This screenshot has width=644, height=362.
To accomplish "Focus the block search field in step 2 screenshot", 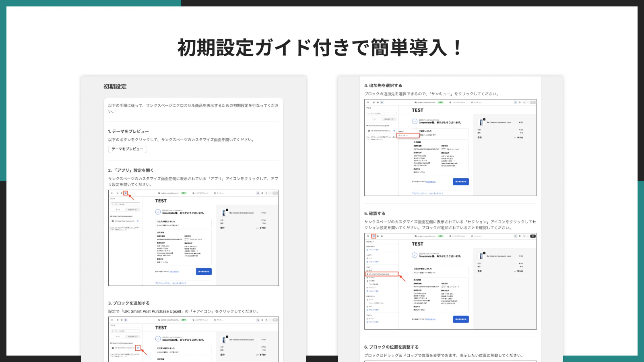I will [126, 204].
